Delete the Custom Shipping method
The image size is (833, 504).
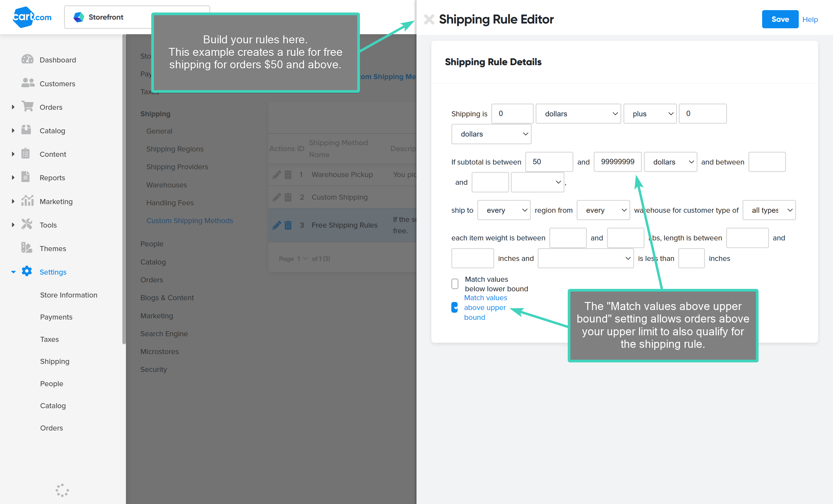[x=288, y=197]
